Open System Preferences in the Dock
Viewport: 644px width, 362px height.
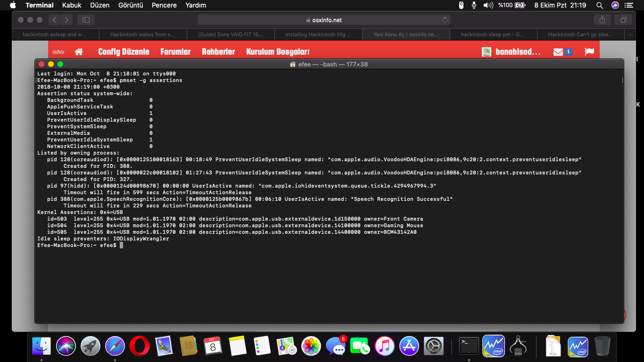(x=434, y=346)
